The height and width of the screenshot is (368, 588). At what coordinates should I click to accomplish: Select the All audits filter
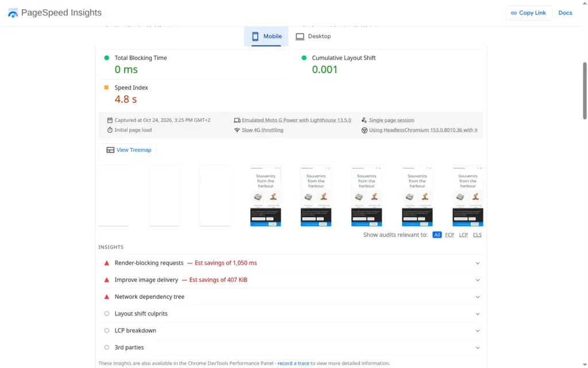(437, 235)
